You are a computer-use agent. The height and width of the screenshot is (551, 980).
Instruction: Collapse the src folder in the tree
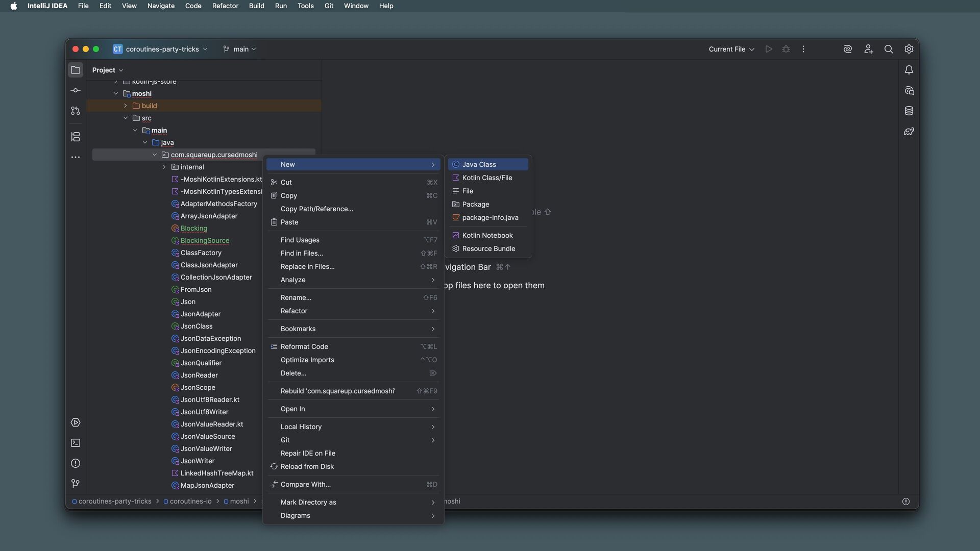(x=126, y=118)
